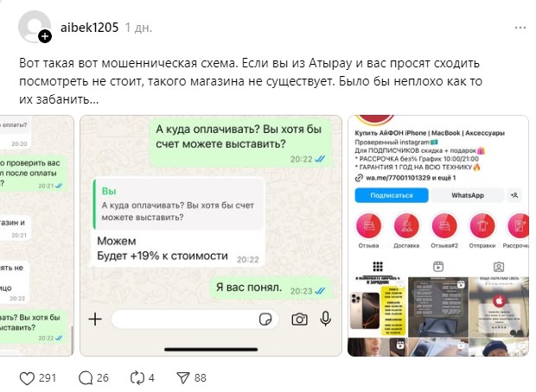Screen dimensions: 536x392
Task: Switch to the Reels tab icon
Action: click(438, 266)
